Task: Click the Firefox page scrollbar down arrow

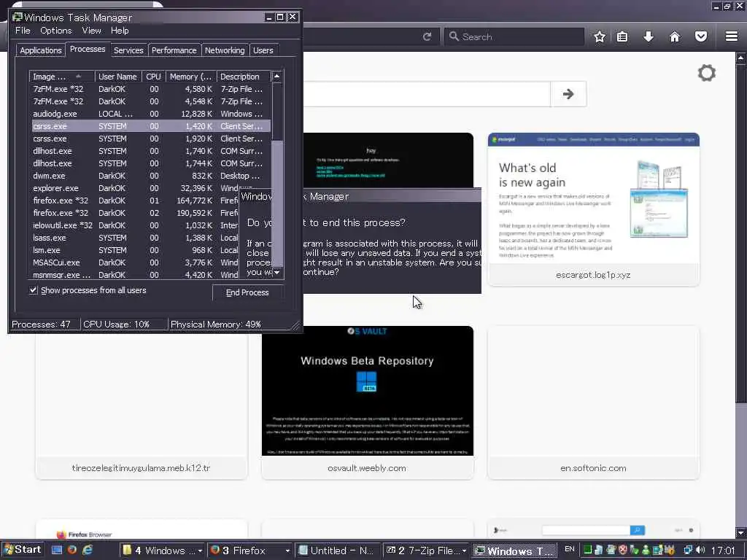Action: click(741, 533)
